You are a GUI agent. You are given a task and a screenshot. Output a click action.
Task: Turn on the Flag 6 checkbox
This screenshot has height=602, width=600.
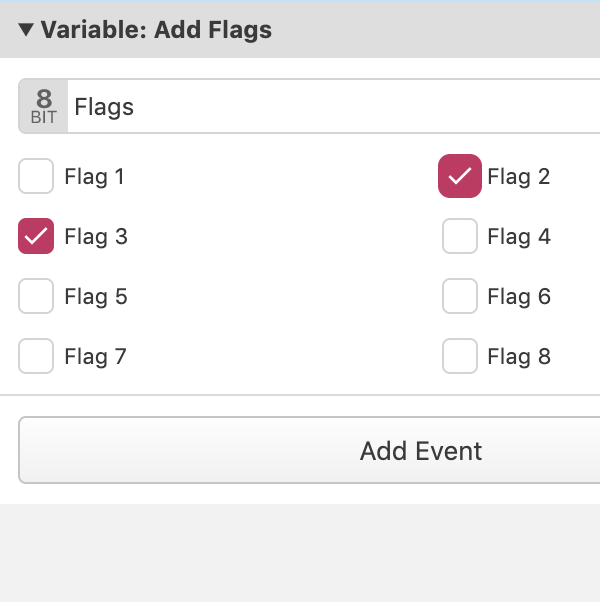[x=460, y=296]
